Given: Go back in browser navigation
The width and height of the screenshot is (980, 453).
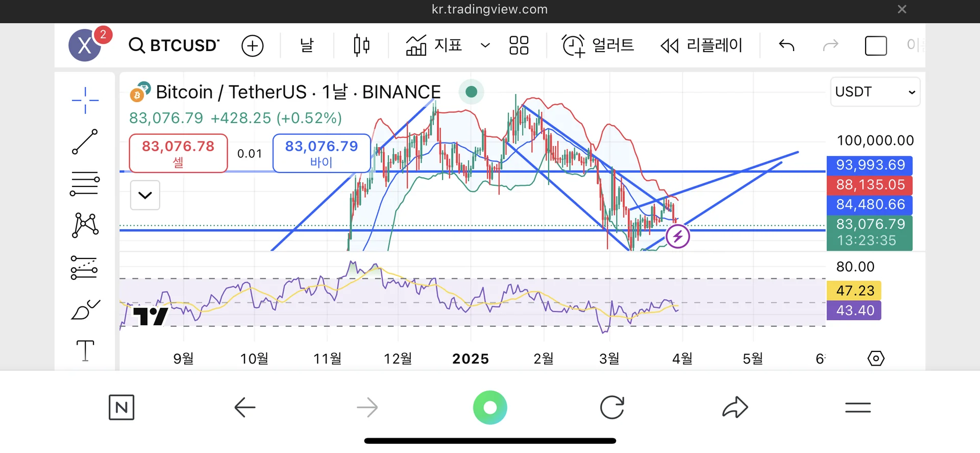Looking at the screenshot, I should 244,408.
